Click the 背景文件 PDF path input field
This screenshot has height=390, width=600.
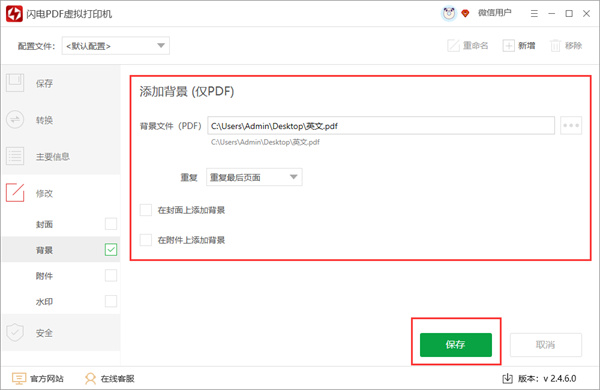tap(381, 126)
